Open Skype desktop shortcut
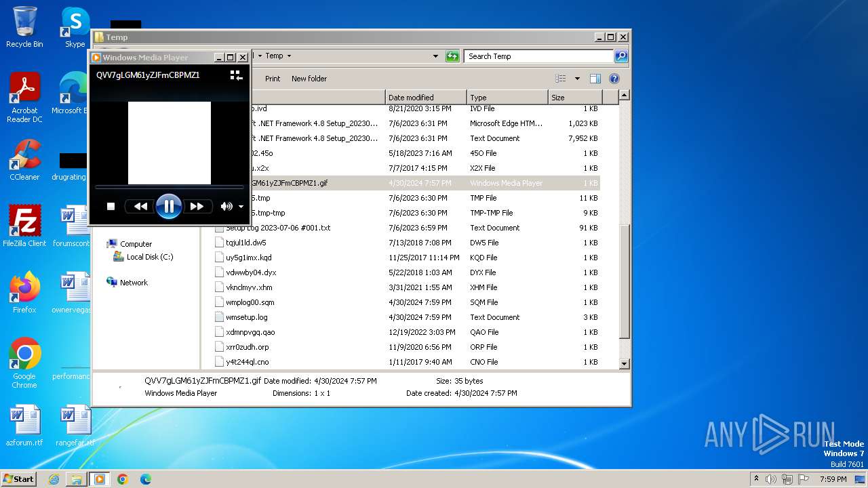The height and width of the screenshot is (488, 868). point(75,27)
